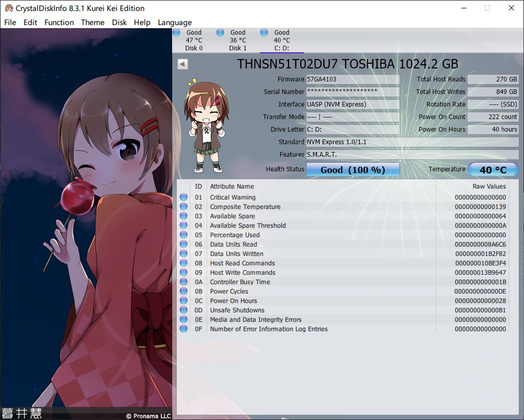The height and width of the screenshot is (420, 524).
Task: Click the Disk 1 health orb icon
Action: click(x=220, y=32)
